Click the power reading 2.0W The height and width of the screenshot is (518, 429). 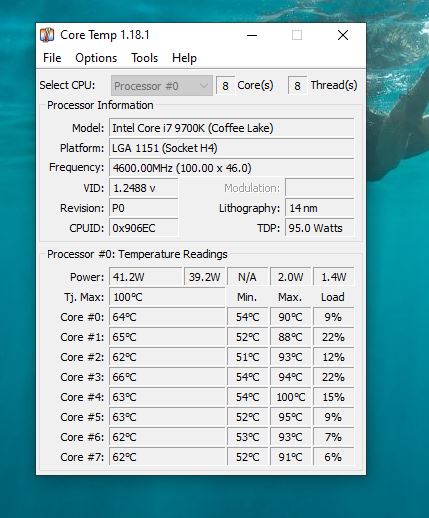pos(290,277)
